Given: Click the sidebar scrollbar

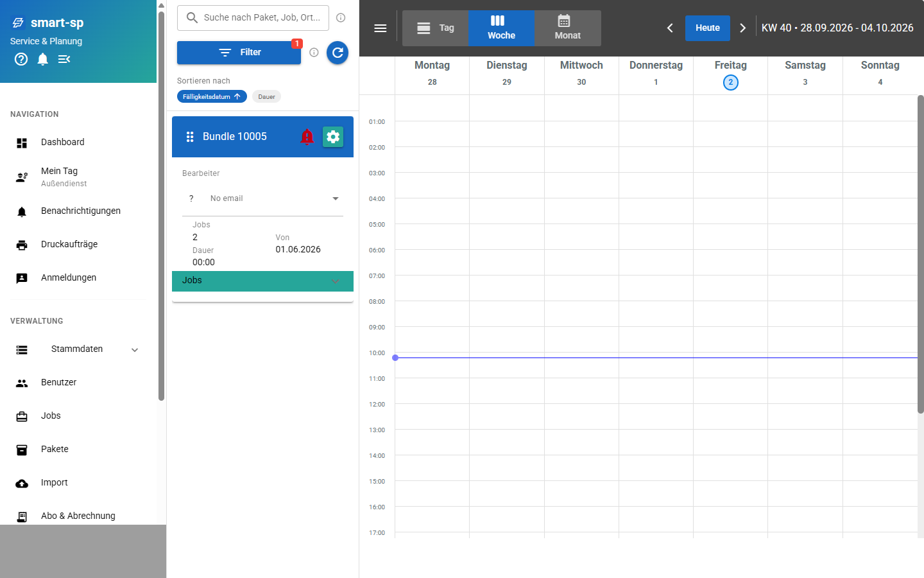Looking at the screenshot, I should pos(162,206).
